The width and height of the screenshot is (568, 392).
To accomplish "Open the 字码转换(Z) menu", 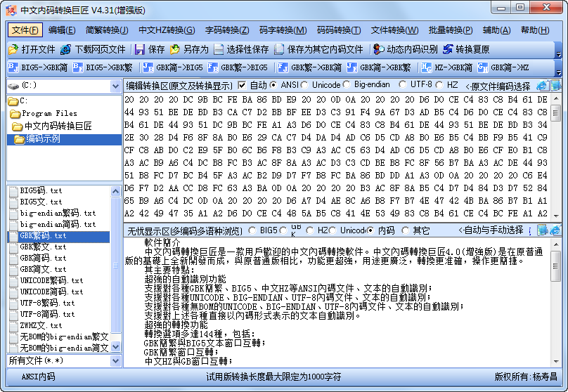I will click(x=227, y=30).
